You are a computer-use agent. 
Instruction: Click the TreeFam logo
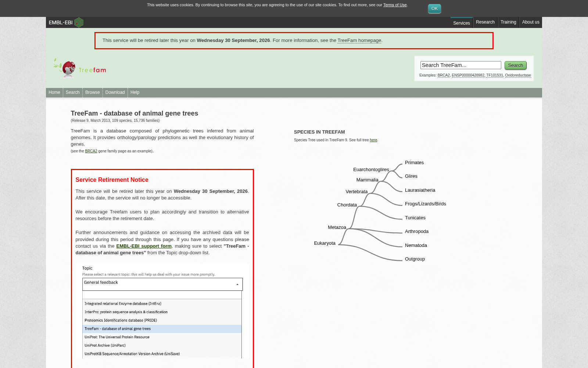click(80, 68)
